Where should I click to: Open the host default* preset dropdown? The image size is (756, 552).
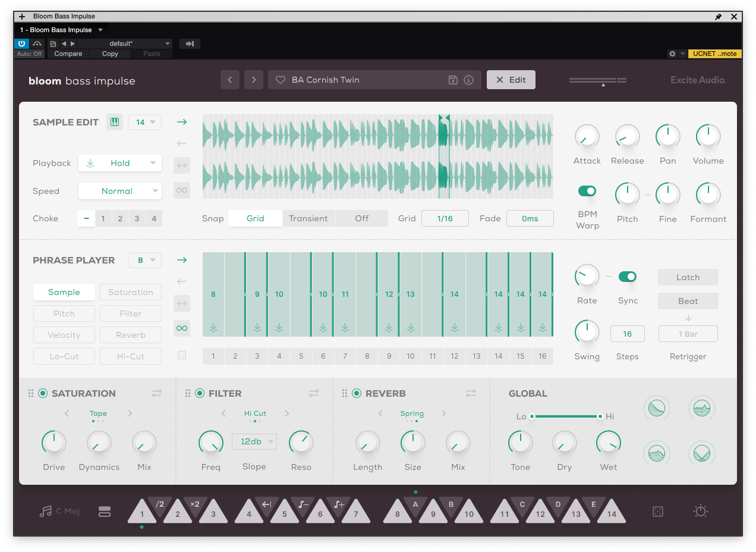pos(125,43)
